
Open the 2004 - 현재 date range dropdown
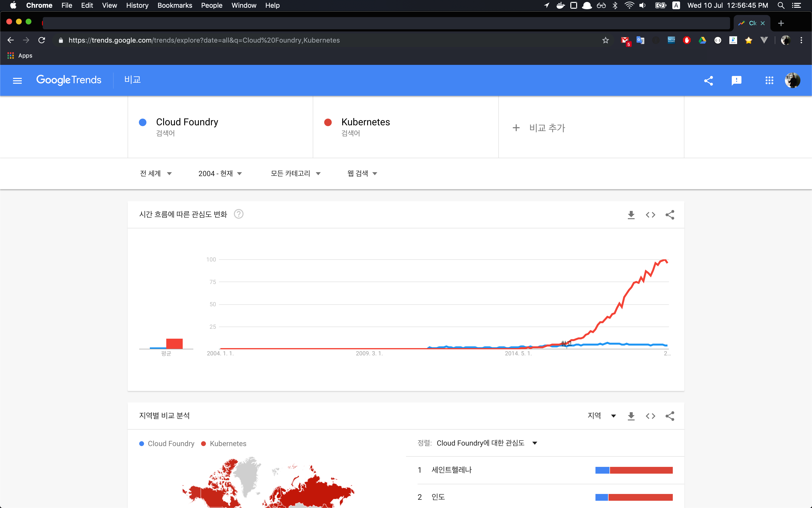tap(220, 173)
